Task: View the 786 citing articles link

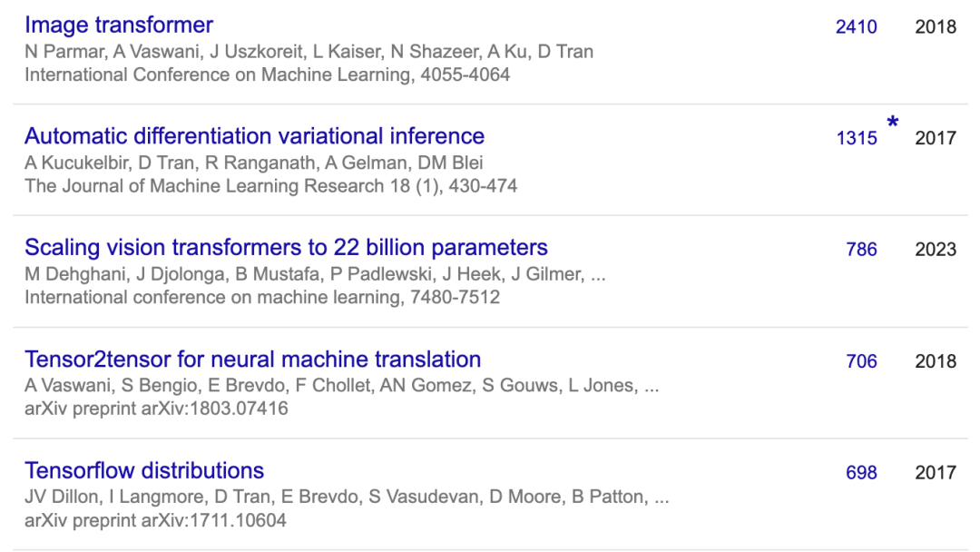Action: tap(861, 250)
